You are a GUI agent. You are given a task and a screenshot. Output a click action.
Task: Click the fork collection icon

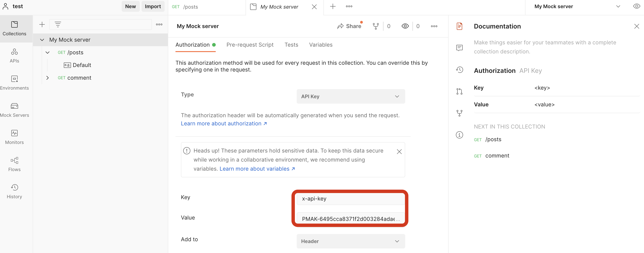376,26
